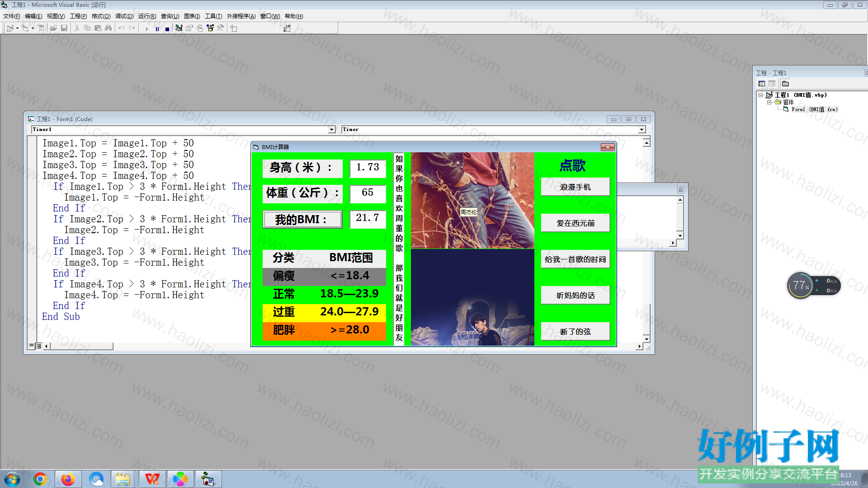The image size is (868, 488).
Task: Open the 视图(V) menu
Action: click(56, 16)
